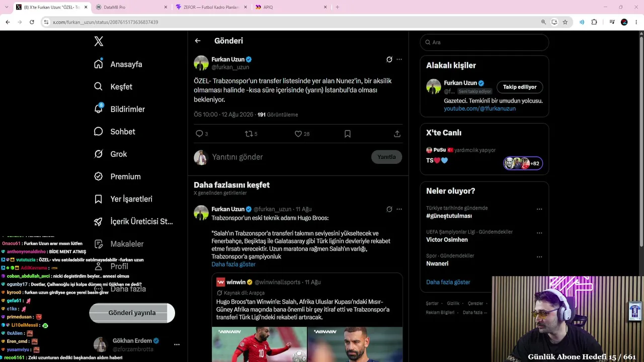Image resolution: width=644 pixels, height=362 pixels.
Task: Open Furkan Uzun avatar on main post
Action: [201, 63]
